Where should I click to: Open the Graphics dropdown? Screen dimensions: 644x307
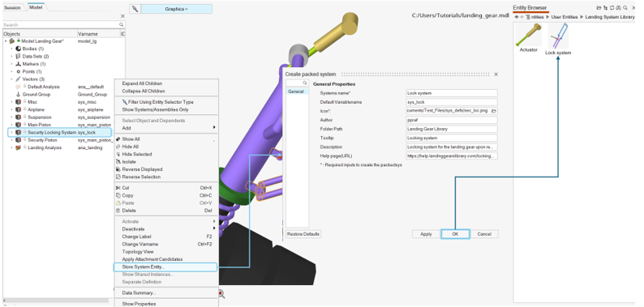pyautogui.click(x=177, y=9)
